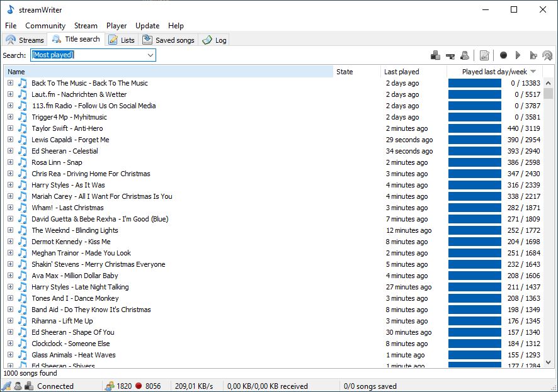The image size is (558, 392).
Task: Click the red dot icon next to 8056
Action: [x=139, y=386]
